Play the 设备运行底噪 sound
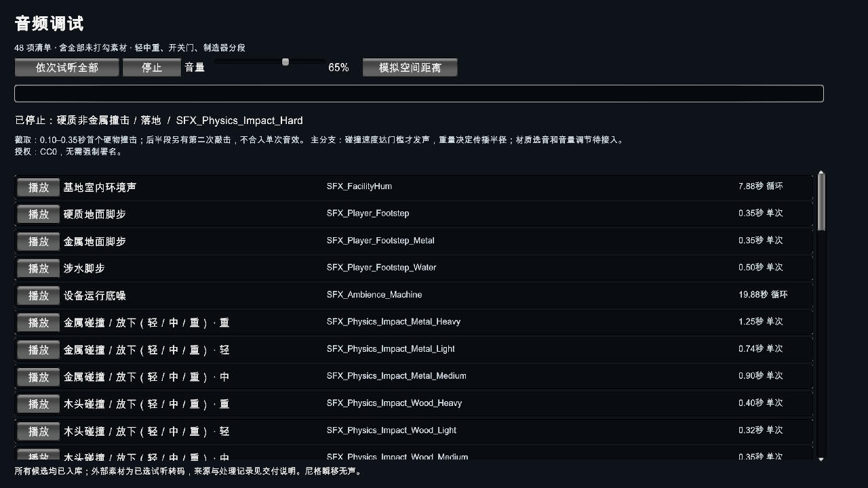The height and width of the screenshot is (488, 868). [39, 296]
